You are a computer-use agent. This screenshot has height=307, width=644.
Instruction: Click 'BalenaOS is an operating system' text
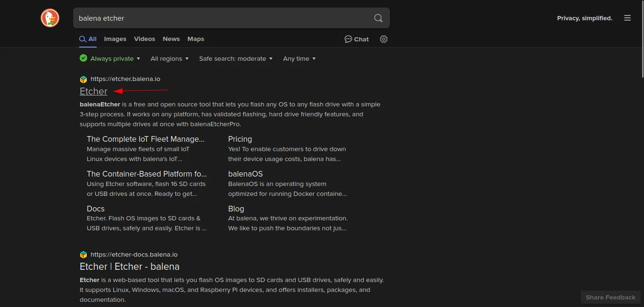coord(277,184)
